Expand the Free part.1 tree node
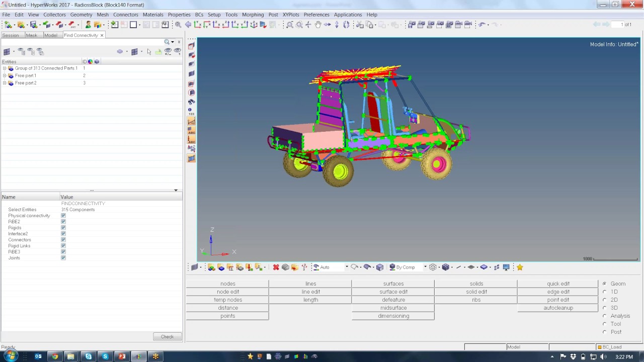This screenshot has width=644, height=362. (x=5, y=75)
